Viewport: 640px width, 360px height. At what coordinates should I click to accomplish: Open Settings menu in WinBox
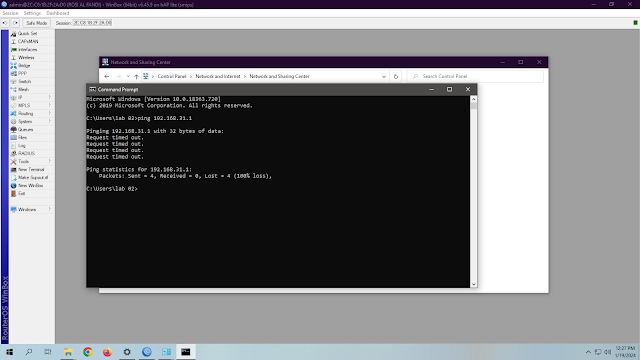coord(32,13)
